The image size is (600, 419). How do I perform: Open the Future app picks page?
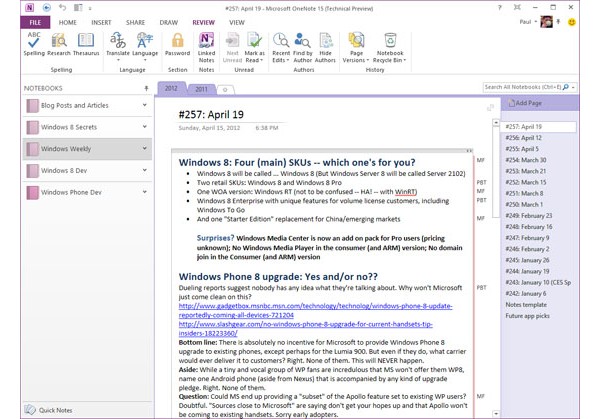(527, 316)
